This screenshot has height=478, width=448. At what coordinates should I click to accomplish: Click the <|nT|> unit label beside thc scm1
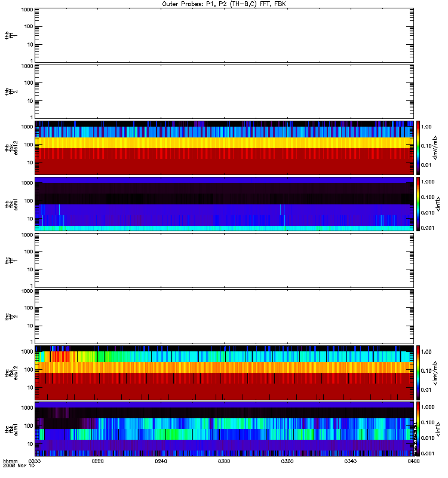tap(438, 429)
